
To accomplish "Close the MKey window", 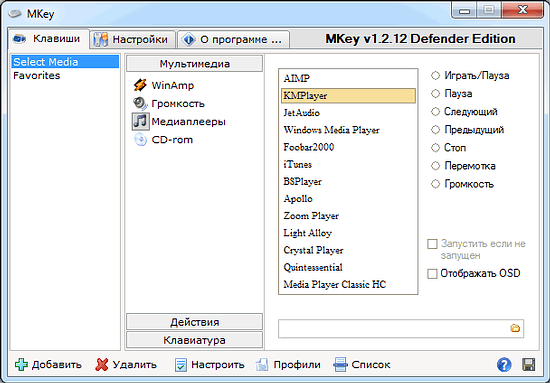I will click(x=522, y=10).
